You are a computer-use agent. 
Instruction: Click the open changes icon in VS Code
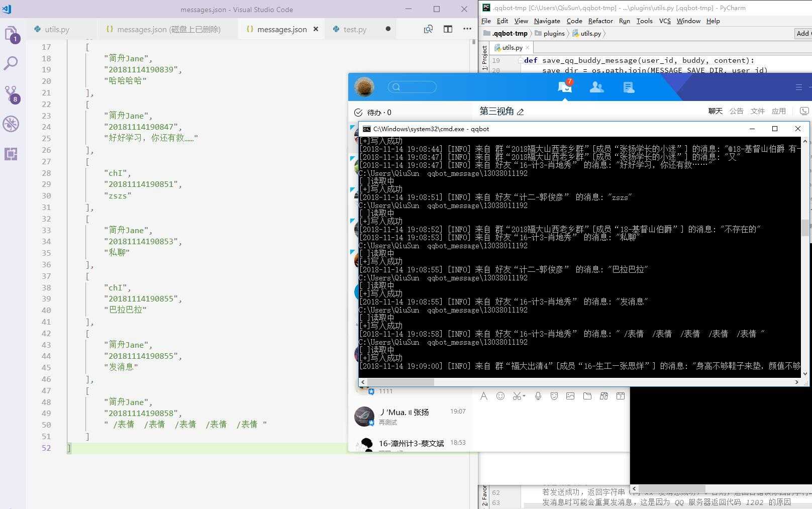(x=428, y=29)
